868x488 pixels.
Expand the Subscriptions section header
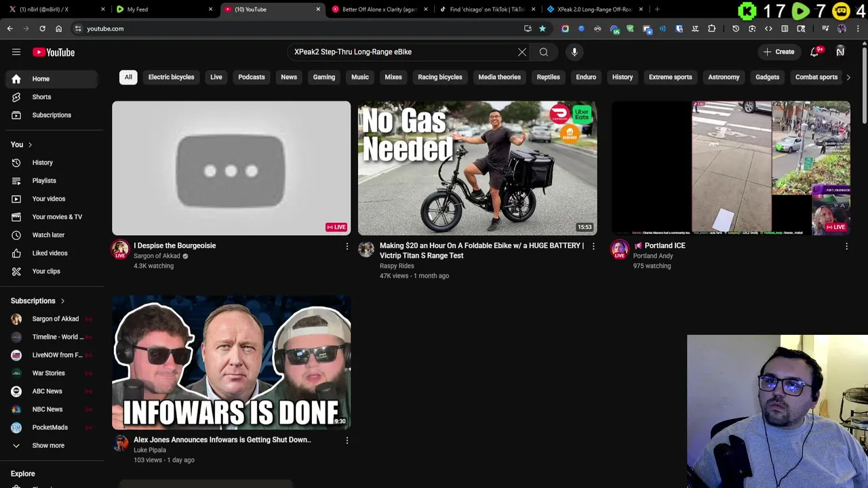38,301
